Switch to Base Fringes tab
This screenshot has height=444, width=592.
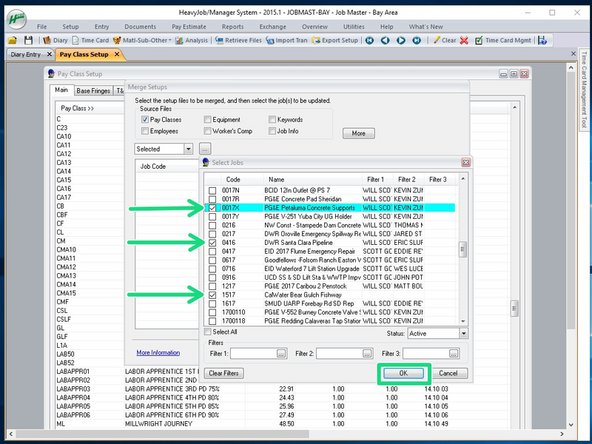coord(93,91)
